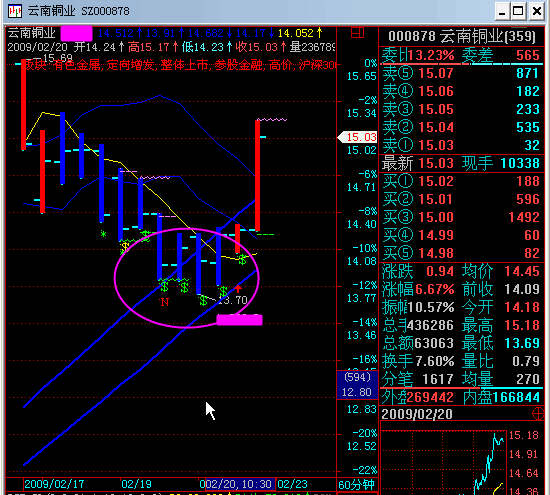Click the 13.70 low price label

pos(233,300)
